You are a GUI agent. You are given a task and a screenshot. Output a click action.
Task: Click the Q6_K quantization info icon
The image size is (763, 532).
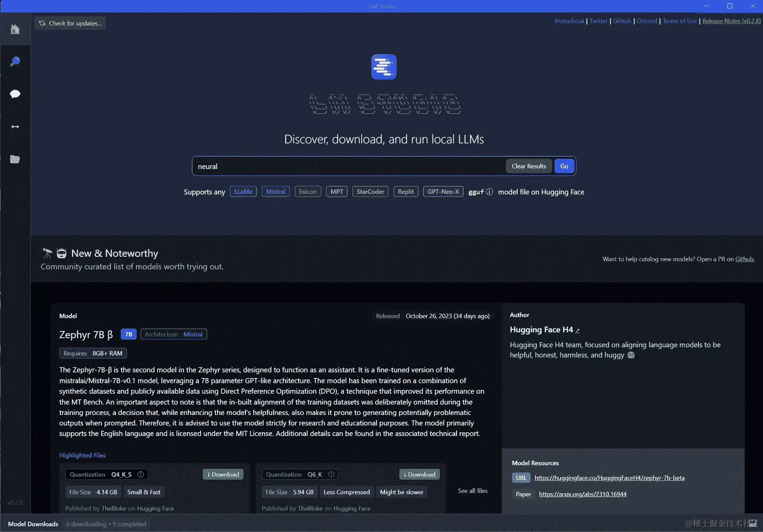point(331,474)
